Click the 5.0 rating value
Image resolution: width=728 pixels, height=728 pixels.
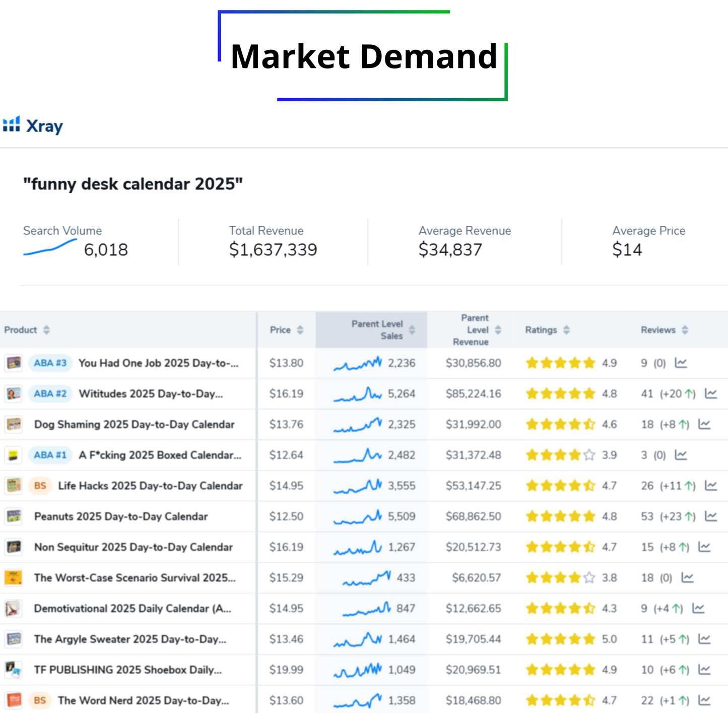pos(609,639)
